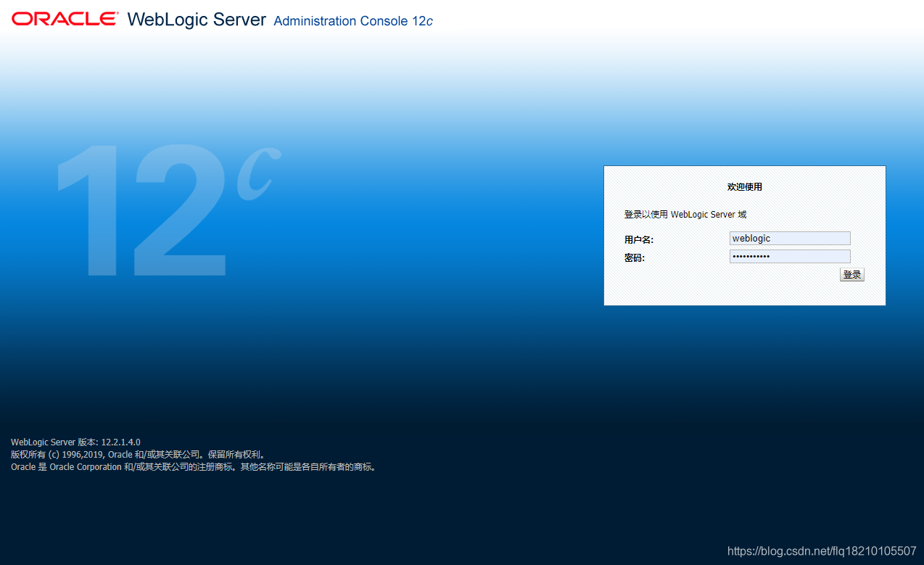924x565 pixels.
Task: Click "Administration Console 12c" header text
Action: click(353, 21)
